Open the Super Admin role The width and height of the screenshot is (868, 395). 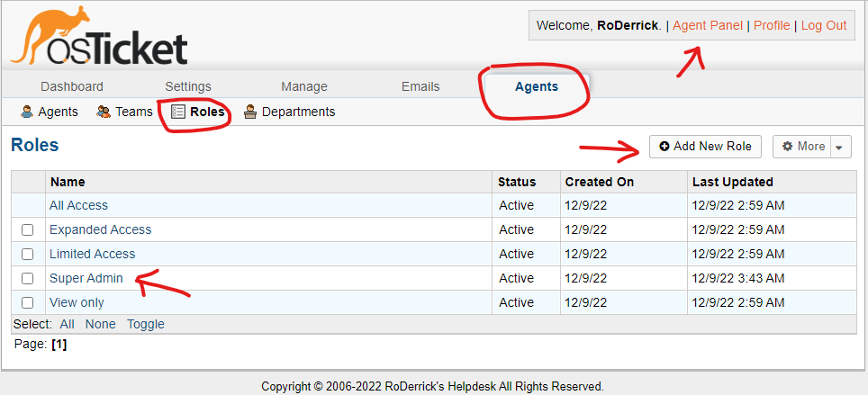point(86,278)
